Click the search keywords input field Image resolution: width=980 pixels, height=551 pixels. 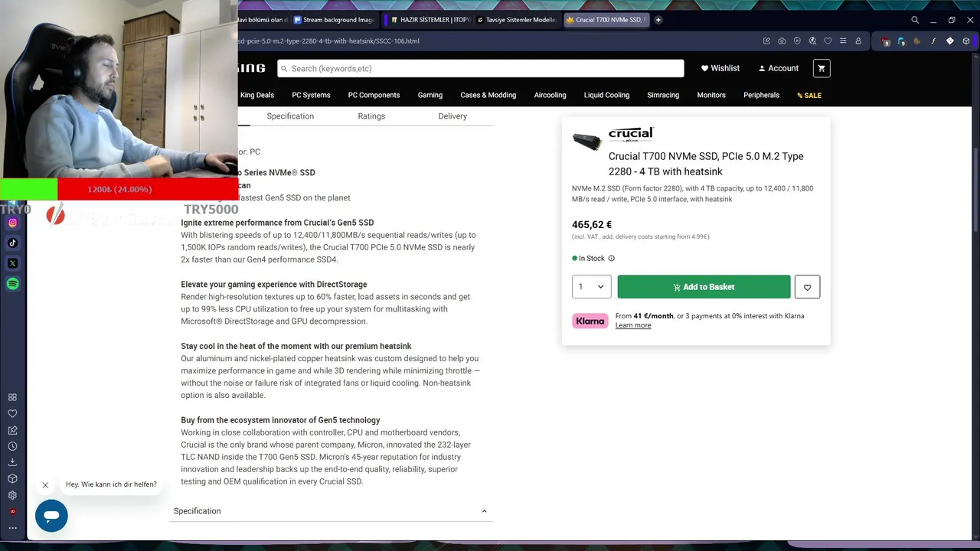tap(481, 68)
